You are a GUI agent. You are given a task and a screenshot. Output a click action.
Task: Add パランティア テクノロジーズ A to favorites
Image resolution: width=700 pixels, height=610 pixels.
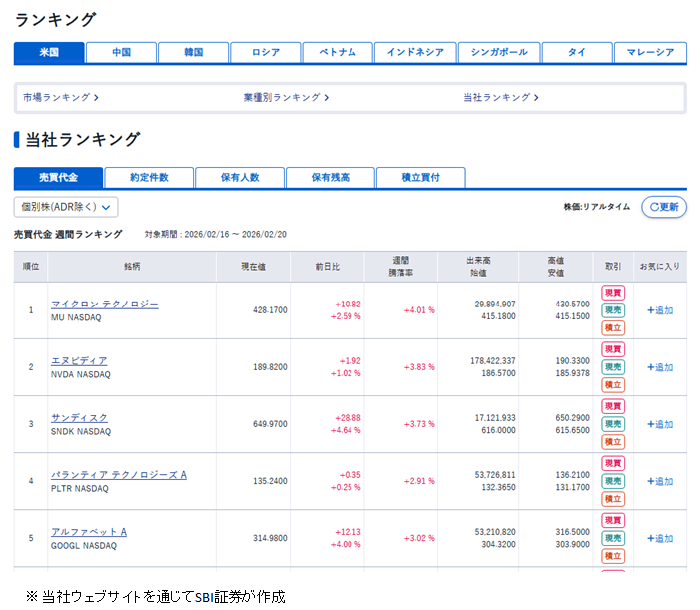tap(659, 481)
